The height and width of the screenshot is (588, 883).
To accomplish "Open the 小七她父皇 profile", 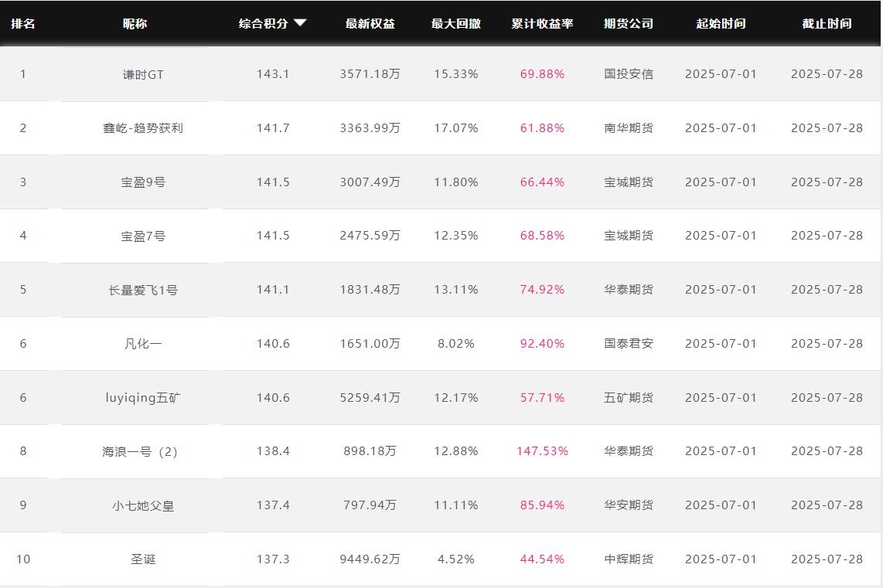I will (143, 505).
